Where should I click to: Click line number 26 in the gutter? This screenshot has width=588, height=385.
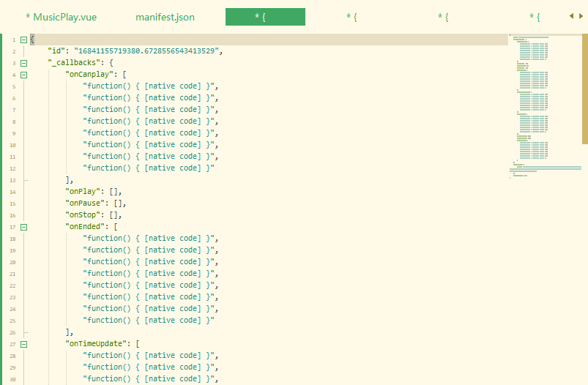click(x=12, y=332)
